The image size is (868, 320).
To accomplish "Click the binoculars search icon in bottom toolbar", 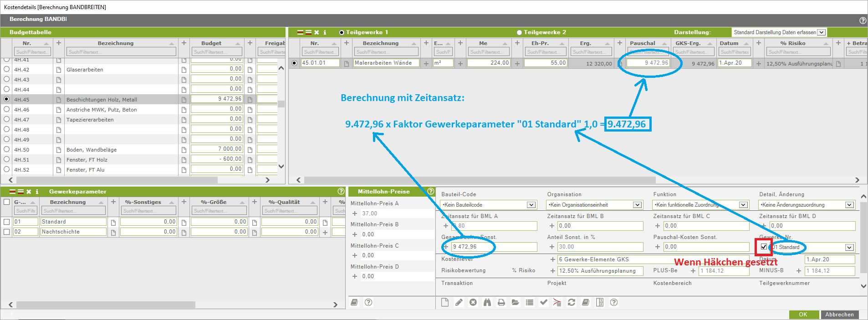I will (487, 303).
